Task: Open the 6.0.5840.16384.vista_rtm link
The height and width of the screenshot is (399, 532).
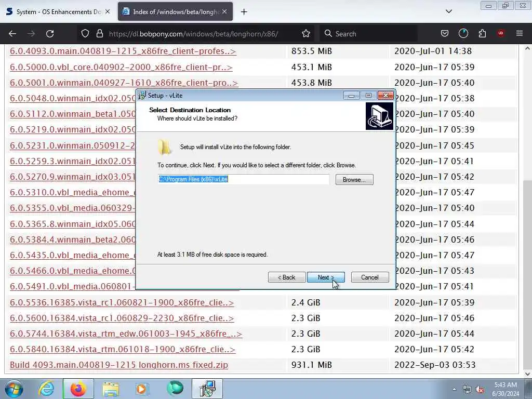Action: [123, 350]
